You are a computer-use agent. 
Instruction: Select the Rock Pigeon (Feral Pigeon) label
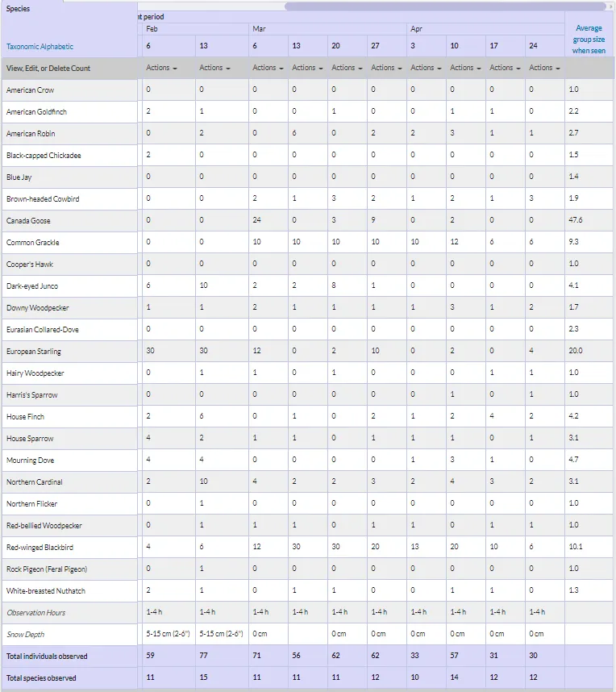[47, 569]
